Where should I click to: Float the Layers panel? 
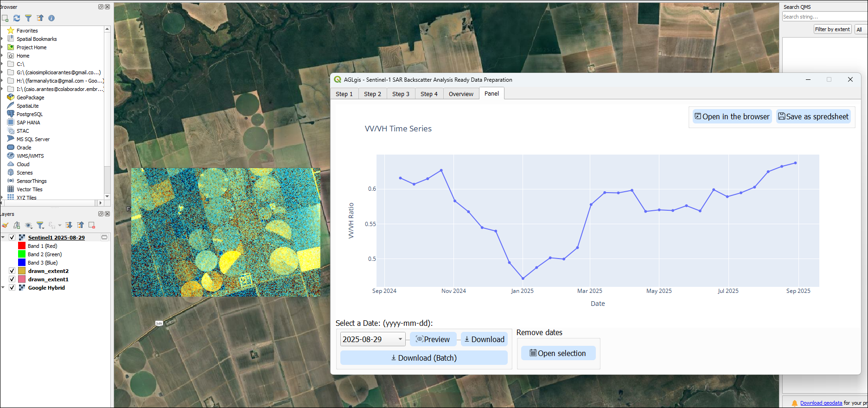pyautogui.click(x=101, y=214)
